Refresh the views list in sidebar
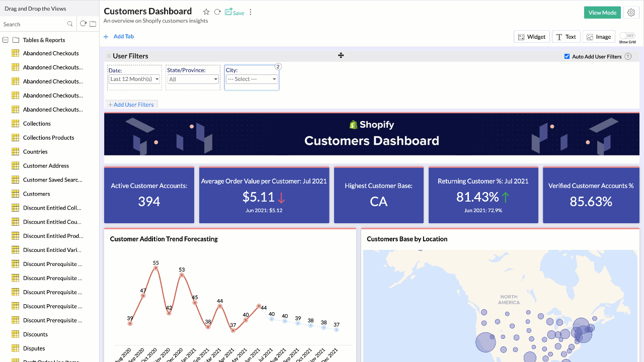The image size is (644, 362). (83, 24)
